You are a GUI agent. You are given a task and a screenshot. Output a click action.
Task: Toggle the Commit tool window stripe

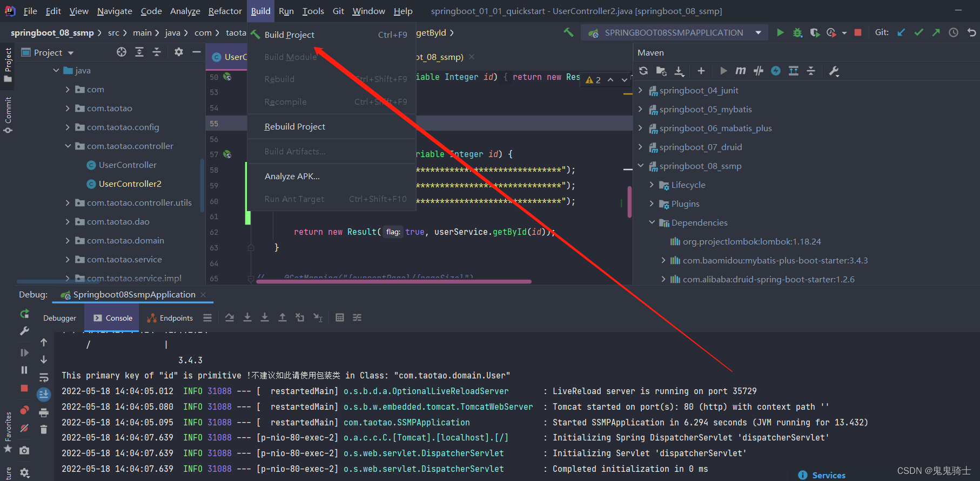(x=8, y=115)
